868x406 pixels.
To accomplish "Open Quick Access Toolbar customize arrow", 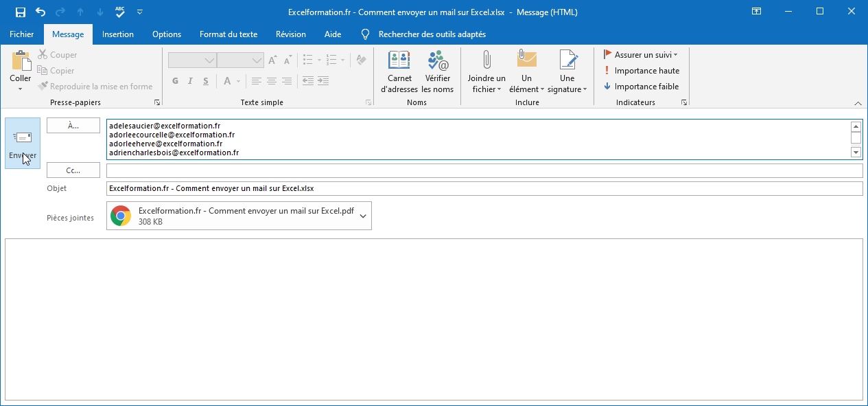I will point(140,12).
